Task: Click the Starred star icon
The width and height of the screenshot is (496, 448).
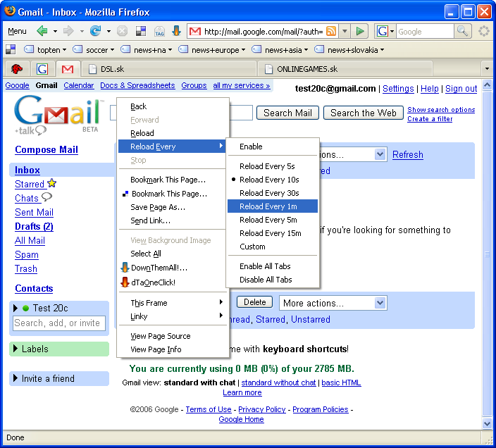Action: [52, 183]
